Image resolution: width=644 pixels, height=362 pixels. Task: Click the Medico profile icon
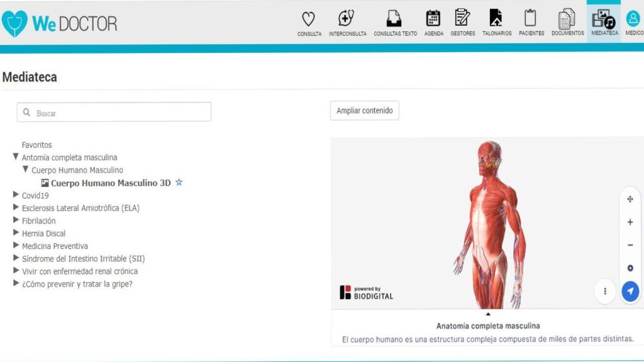[x=633, y=20]
